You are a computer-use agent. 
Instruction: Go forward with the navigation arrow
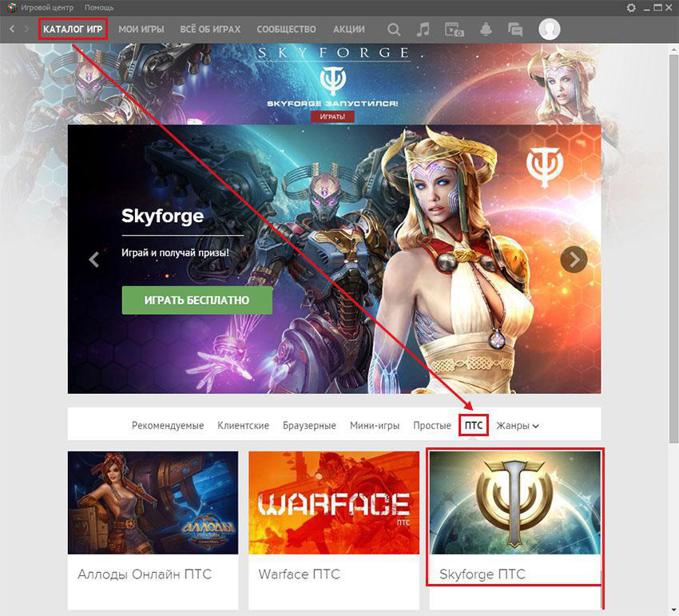coord(26,29)
